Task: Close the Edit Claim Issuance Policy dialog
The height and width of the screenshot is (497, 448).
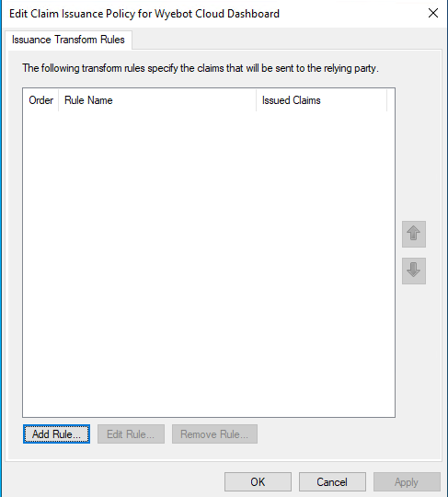Action: [x=433, y=13]
